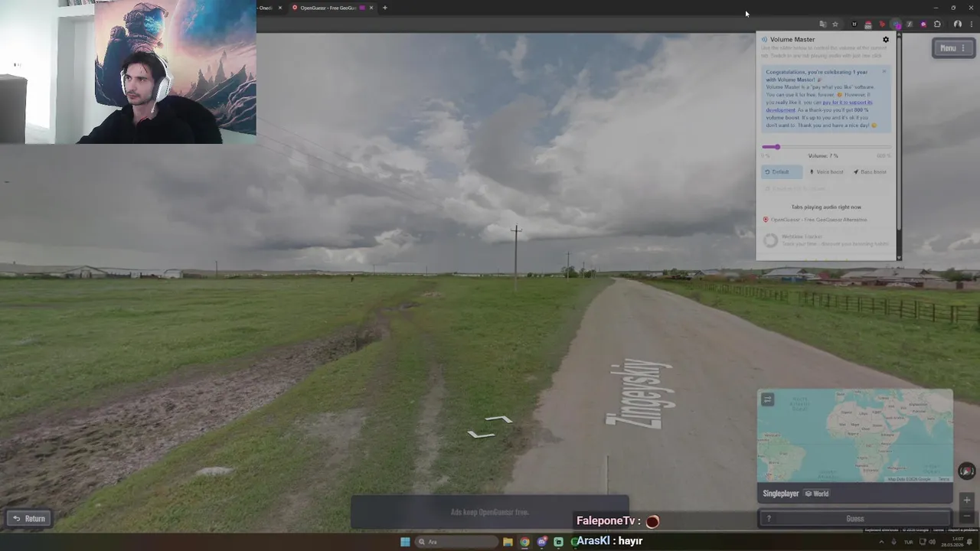Close the OpenGuessr browser tab
980x551 pixels.
(371, 8)
